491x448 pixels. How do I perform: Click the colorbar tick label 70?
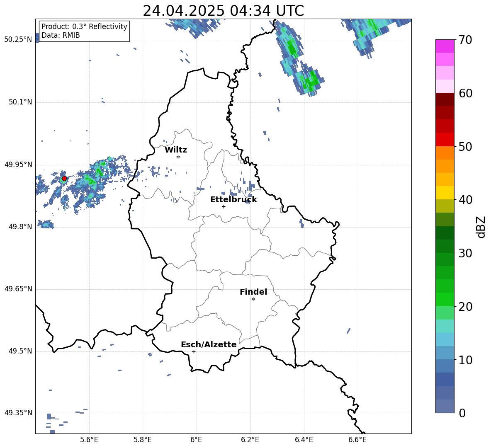click(465, 40)
